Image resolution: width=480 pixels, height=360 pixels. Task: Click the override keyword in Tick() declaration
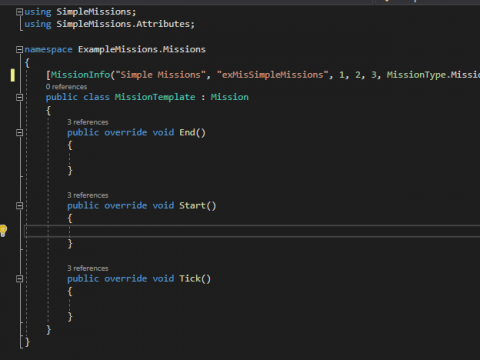[x=126, y=279]
